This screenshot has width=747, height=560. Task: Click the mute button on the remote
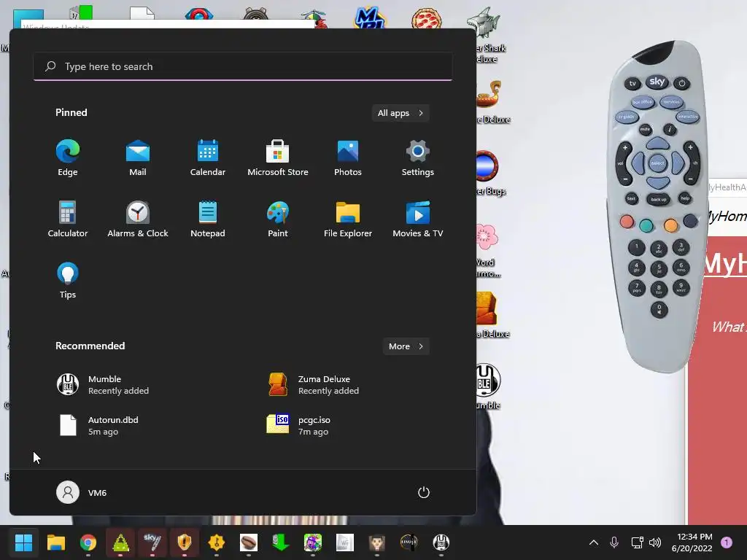tap(645, 129)
